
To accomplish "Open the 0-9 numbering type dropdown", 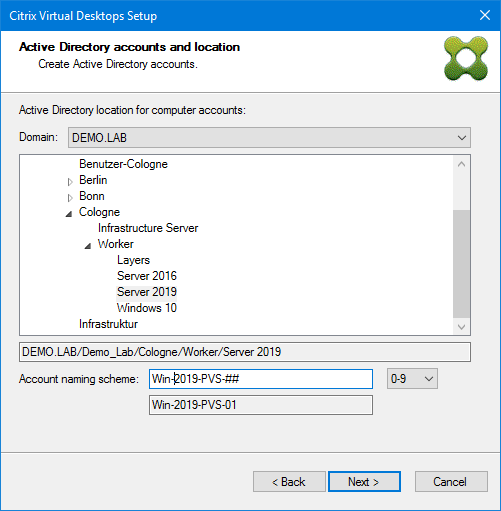I will pos(412,379).
